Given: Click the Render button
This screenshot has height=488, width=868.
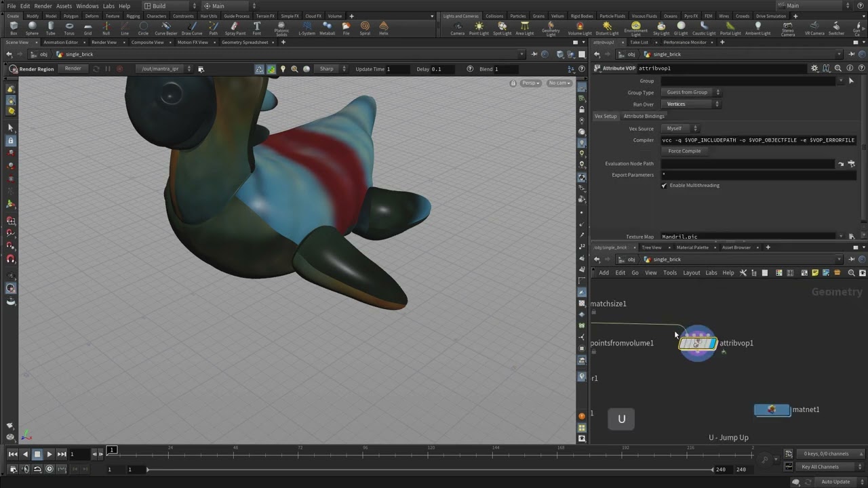Looking at the screenshot, I should coord(73,68).
